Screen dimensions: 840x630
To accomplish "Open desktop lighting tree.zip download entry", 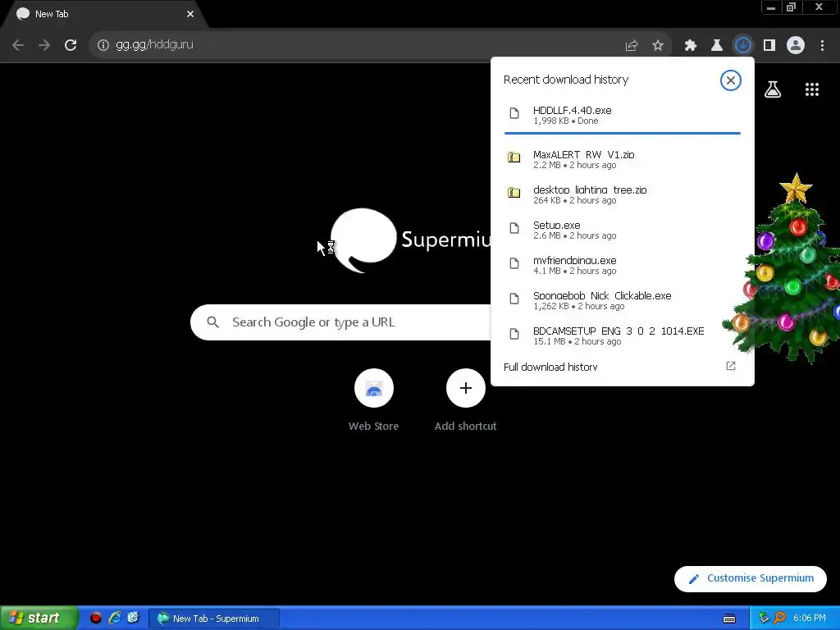I will click(x=622, y=194).
